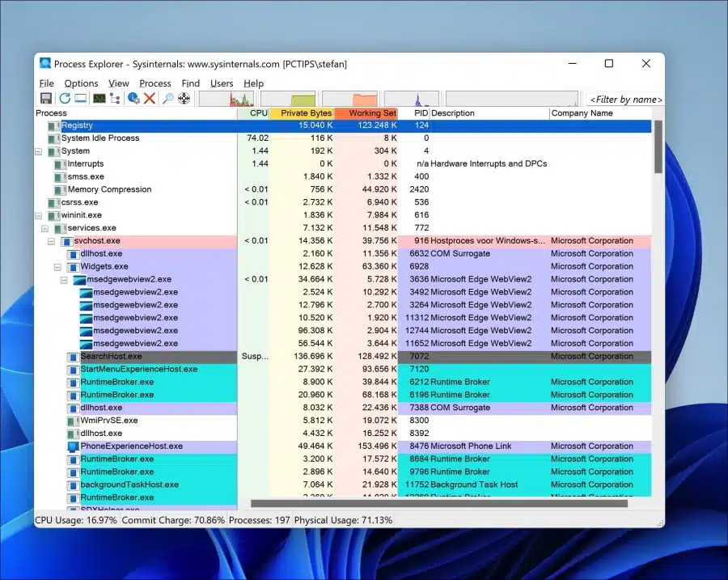728x580 pixels.
Task: Open Properties with the gear info icon
Action: coord(133,99)
